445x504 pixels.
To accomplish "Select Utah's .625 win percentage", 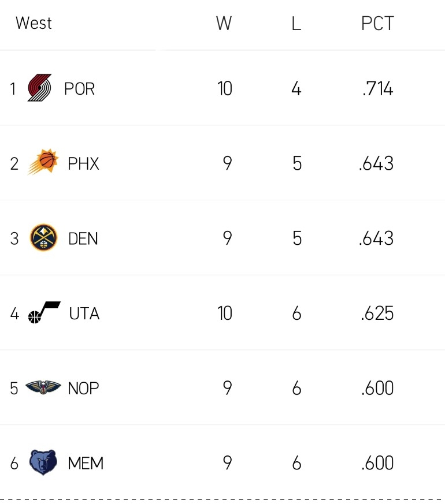I will click(377, 313).
